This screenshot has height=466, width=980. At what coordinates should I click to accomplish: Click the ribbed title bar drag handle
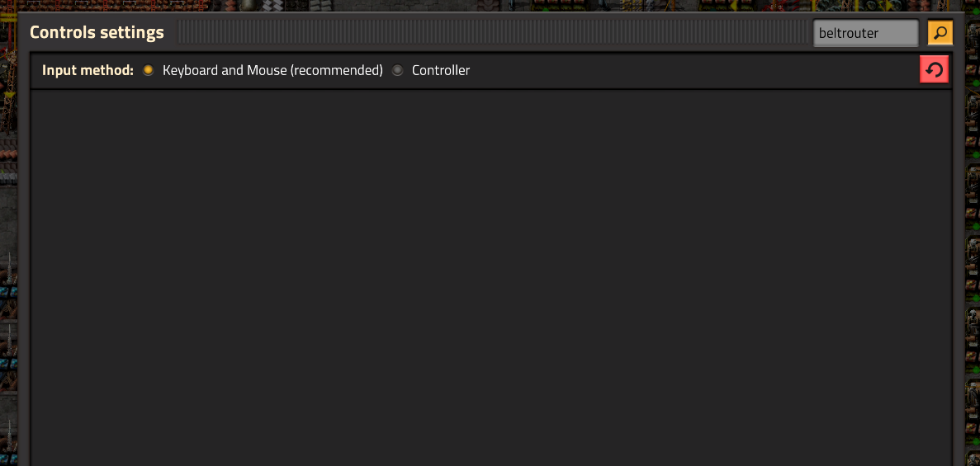pyautogui.click(x=492, y=32)
